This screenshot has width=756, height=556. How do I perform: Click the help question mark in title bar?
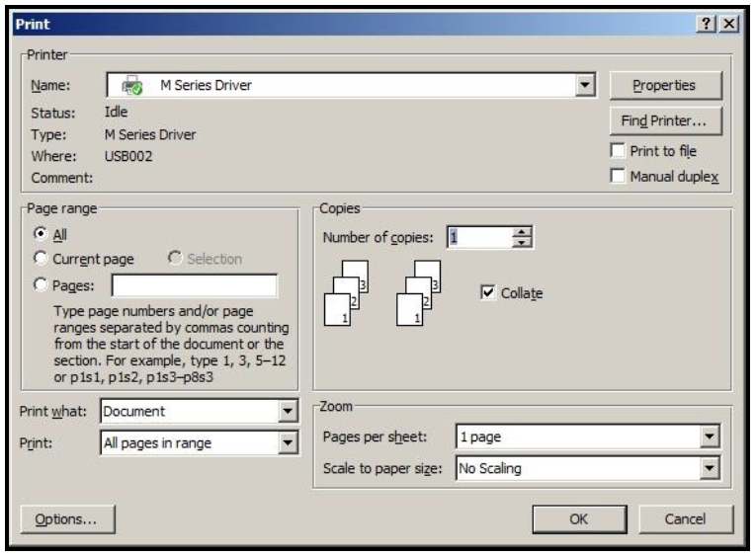[707, 24]
